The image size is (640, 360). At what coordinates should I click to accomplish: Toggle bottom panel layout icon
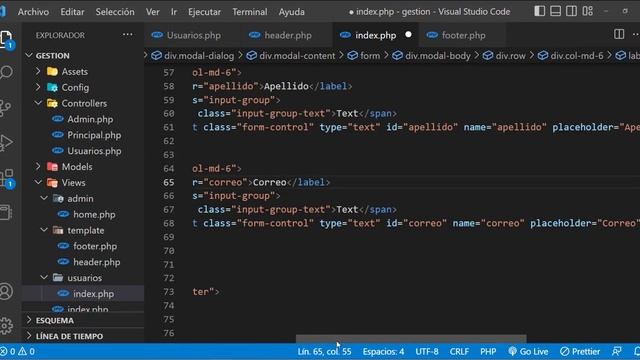[x=556, y=11]
